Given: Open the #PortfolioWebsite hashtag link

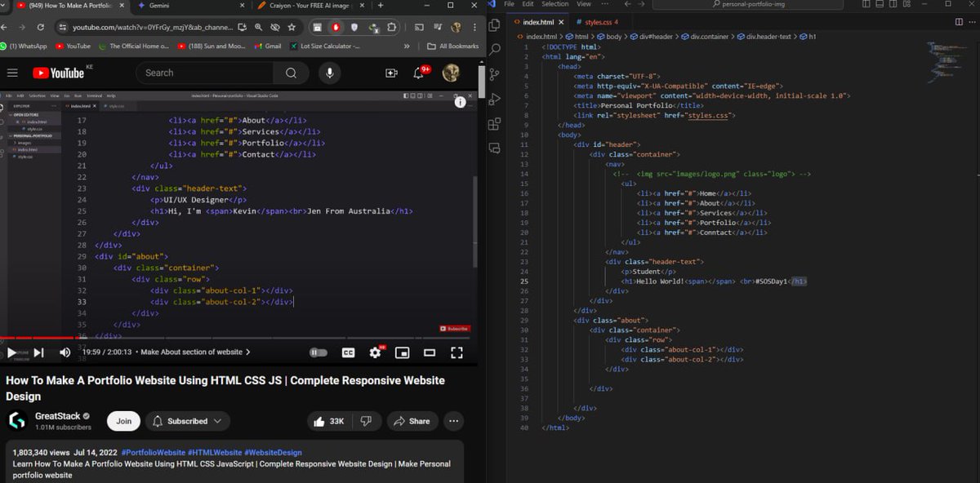Looking at the screenshot, I should click(152, 452).
